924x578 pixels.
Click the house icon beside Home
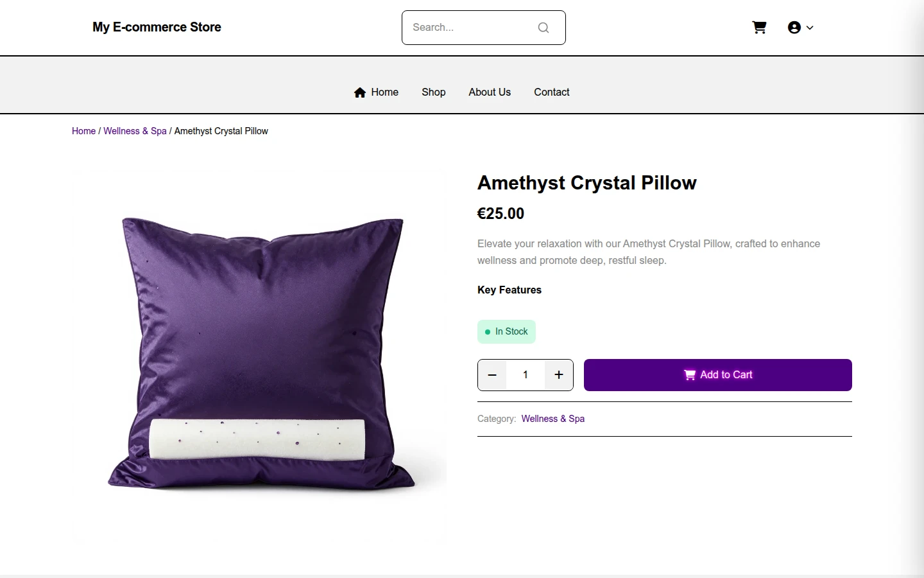pos(360,92)
